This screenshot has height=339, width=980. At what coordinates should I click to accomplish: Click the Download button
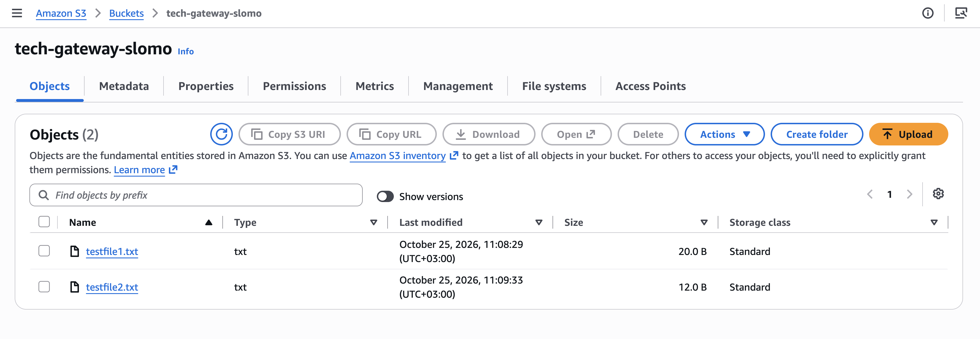489,134
